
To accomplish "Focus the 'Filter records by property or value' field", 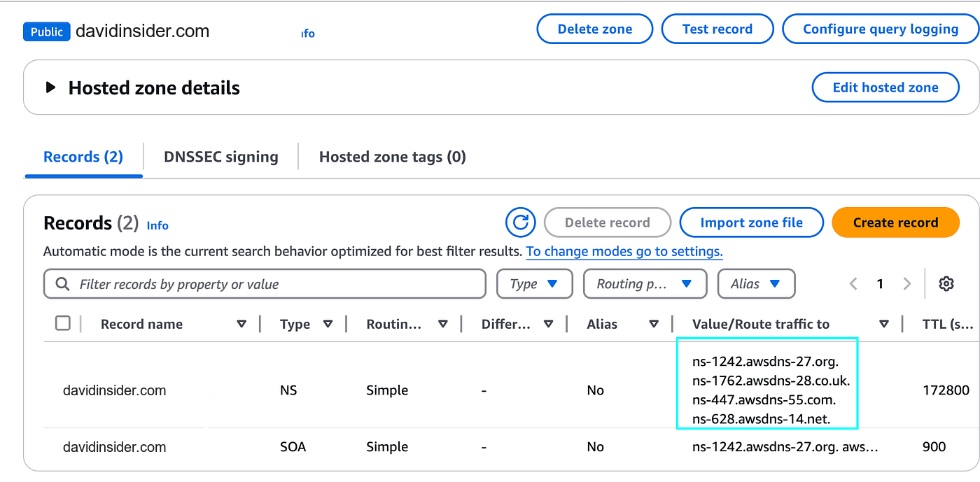I will (265, 284).
